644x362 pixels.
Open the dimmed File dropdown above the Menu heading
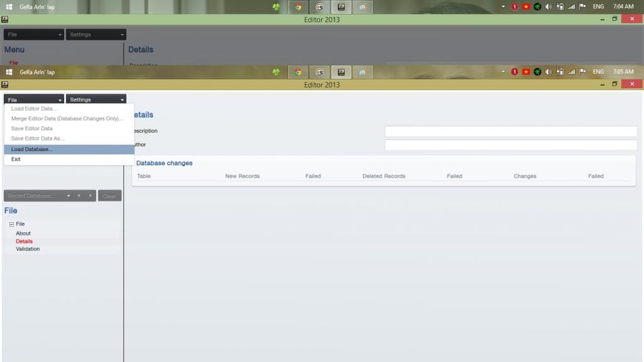34,35
